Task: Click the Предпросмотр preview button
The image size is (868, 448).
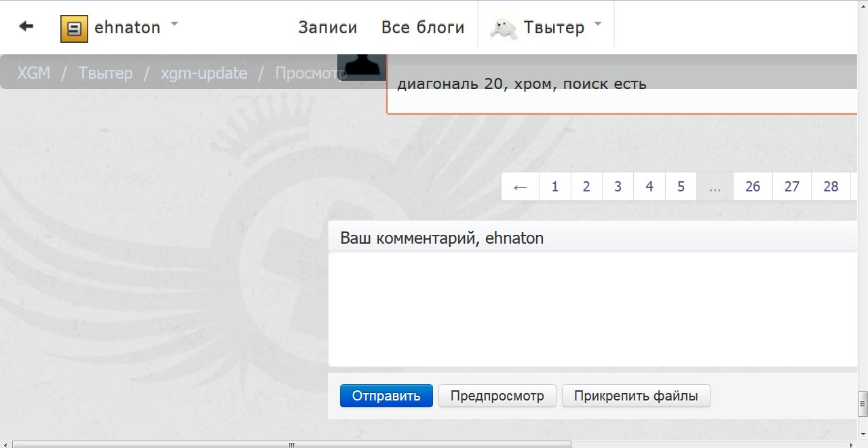Action: pyautogui.click(x=497, y=396)
